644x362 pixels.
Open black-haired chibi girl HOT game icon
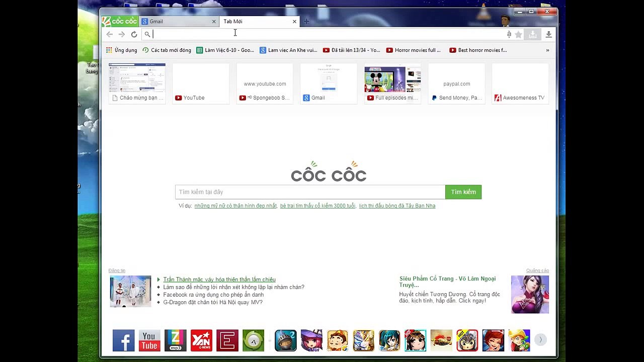point(415,340)
